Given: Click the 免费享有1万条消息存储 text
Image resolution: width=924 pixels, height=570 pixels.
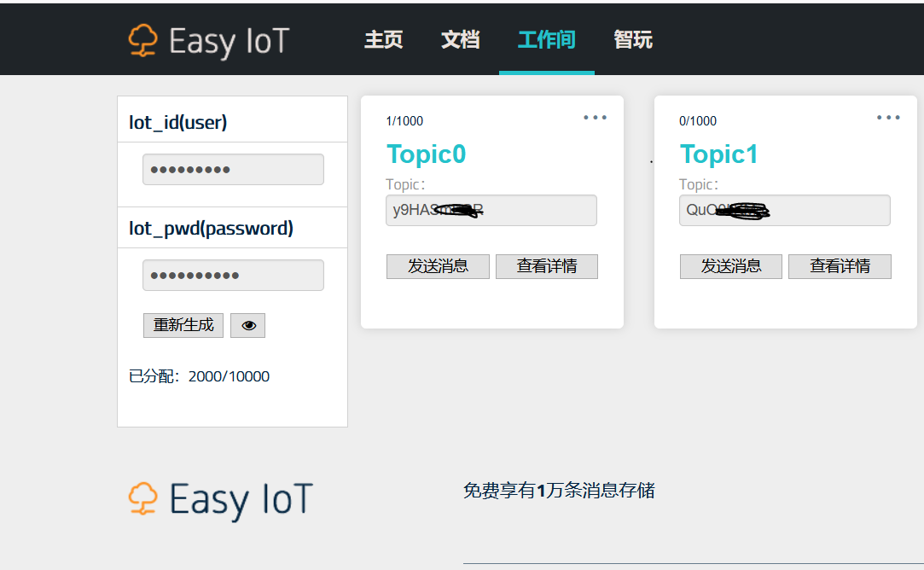Looking at the screenshot, I should [x=559, y=491].
